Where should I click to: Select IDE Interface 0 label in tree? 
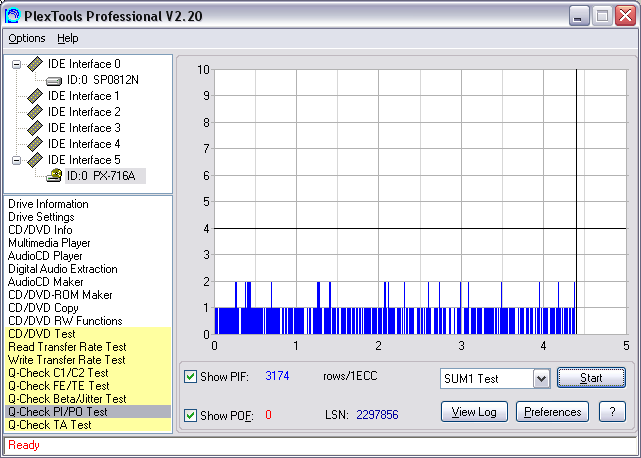[84, 64]
